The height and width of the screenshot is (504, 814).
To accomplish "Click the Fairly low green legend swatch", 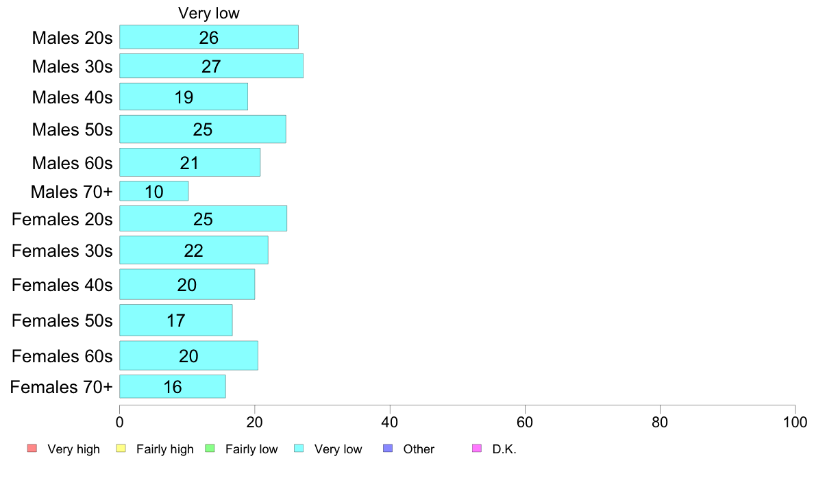I will 210,449.
